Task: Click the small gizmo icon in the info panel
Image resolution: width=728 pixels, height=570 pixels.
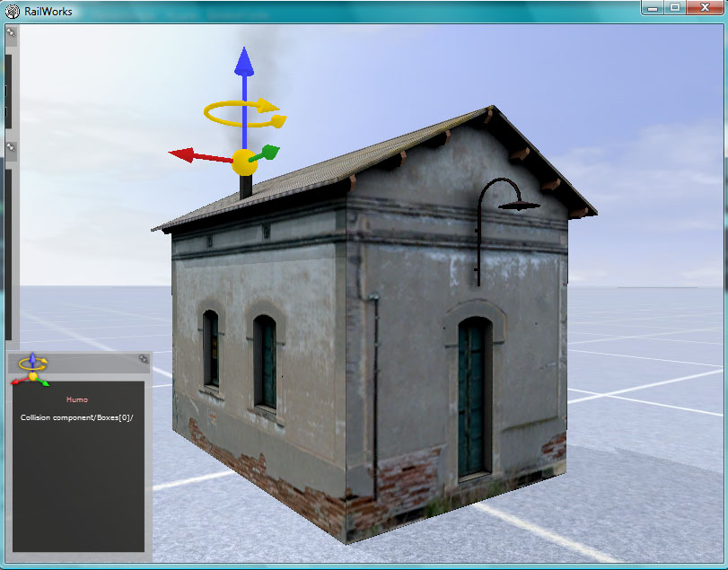Action: click(x=31, y=367)
